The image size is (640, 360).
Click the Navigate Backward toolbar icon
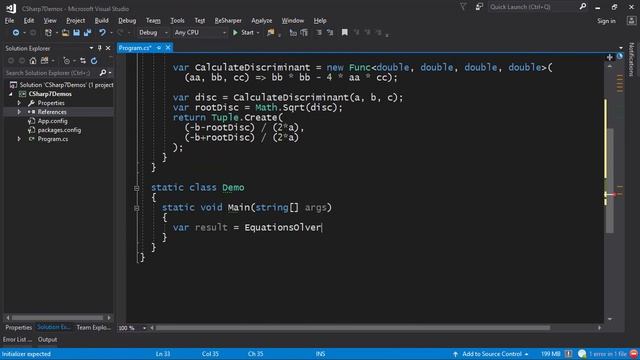(16, 33)
